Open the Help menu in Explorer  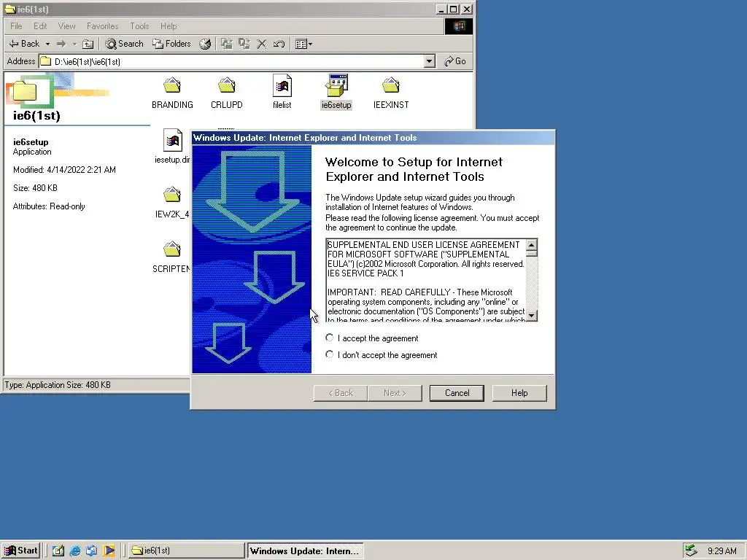169,26
